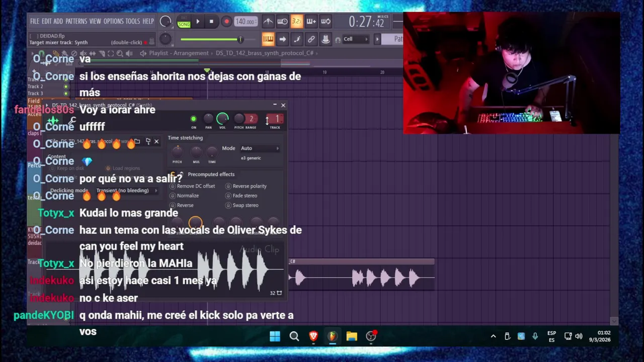
Task: Toggle the main snap magnet icon
Action: pyautogui.click(x=338, y=40)
